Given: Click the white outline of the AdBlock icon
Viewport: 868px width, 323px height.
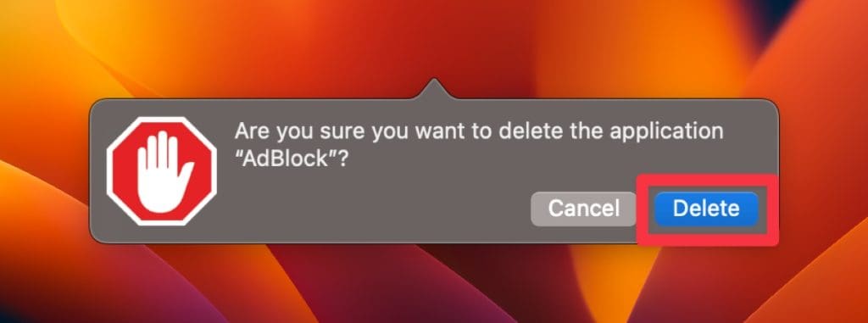Looking at the screenshot, I should coord(108,171).
